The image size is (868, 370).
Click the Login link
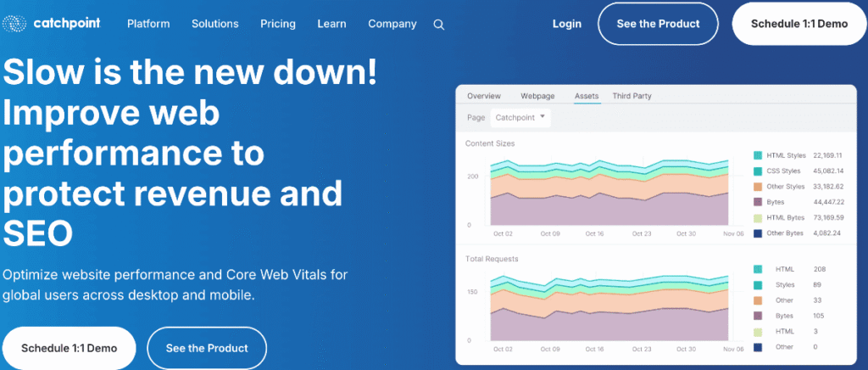pos(567,24)
